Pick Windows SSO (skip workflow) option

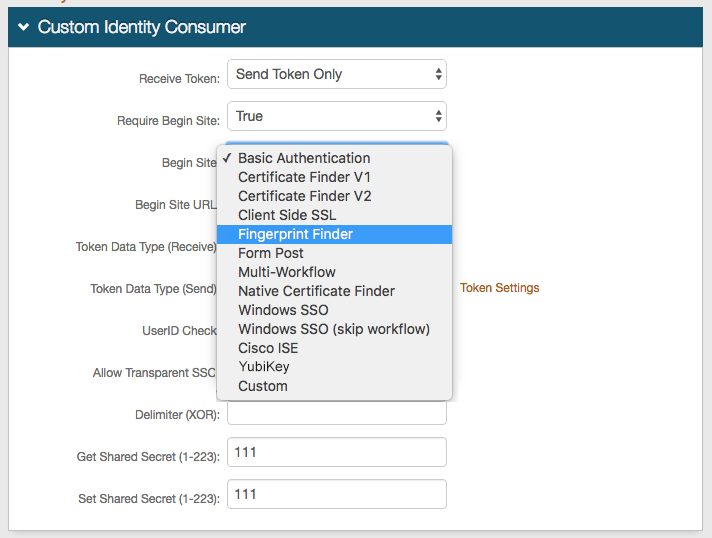(334, 329)
